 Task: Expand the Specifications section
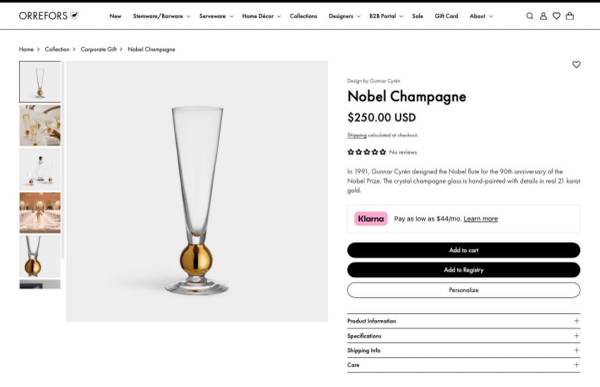(463, 336)
